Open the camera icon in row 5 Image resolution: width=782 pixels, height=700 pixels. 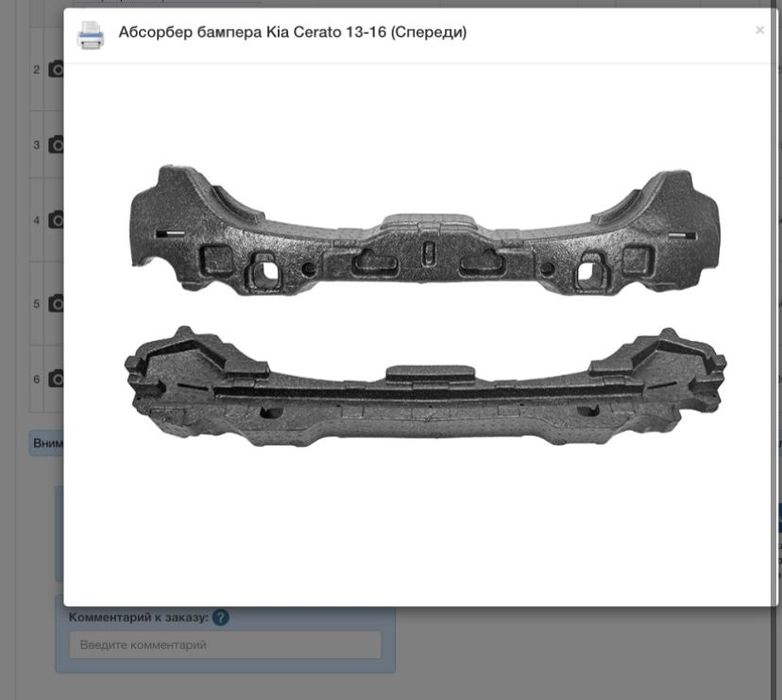pyautogui.click(x=56, y=304)
